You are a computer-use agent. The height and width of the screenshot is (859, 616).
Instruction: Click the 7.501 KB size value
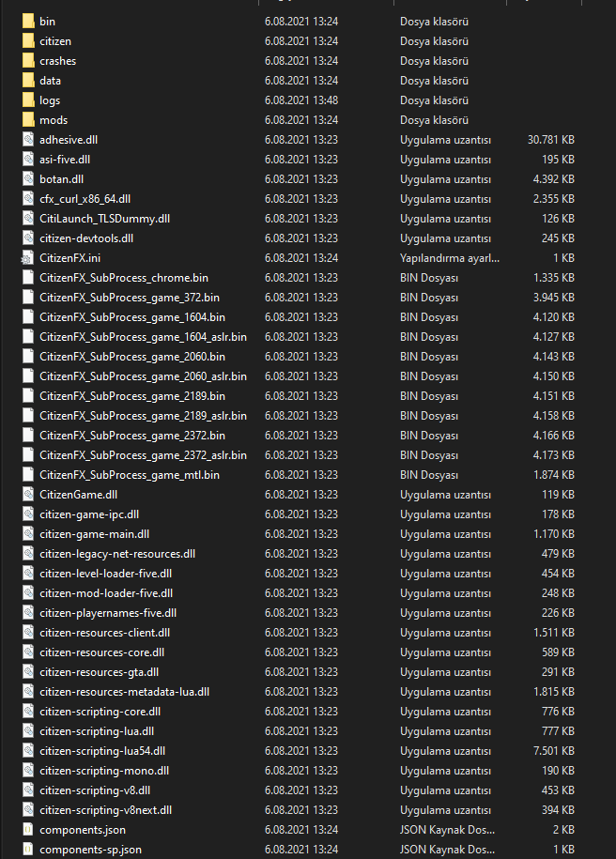[x=553, y=751]
